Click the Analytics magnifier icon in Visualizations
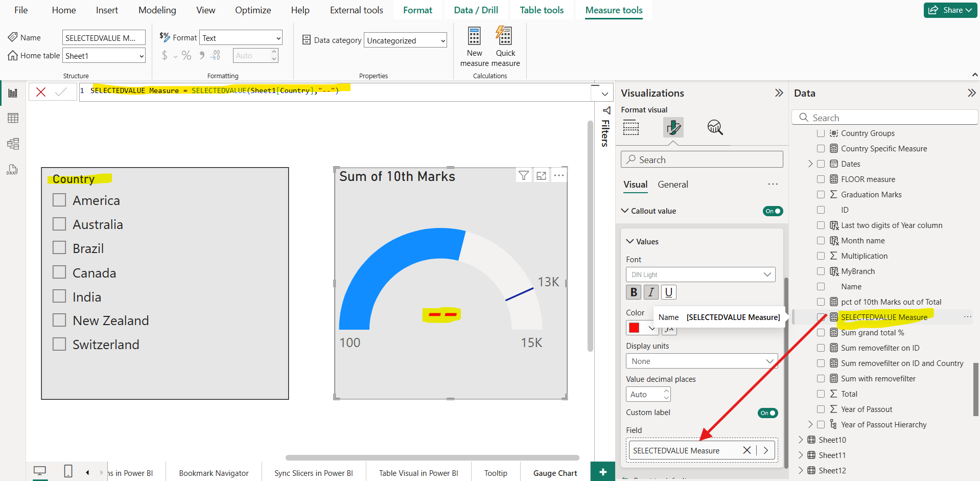The width and height of the screenshot is (980, 481). (715, 127)
